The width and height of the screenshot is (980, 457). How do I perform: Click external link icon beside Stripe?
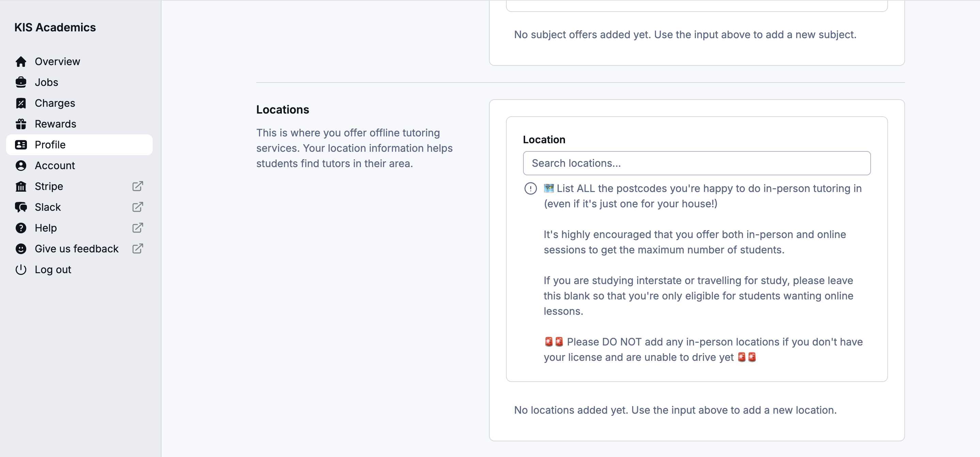click(x=137, y=187)
